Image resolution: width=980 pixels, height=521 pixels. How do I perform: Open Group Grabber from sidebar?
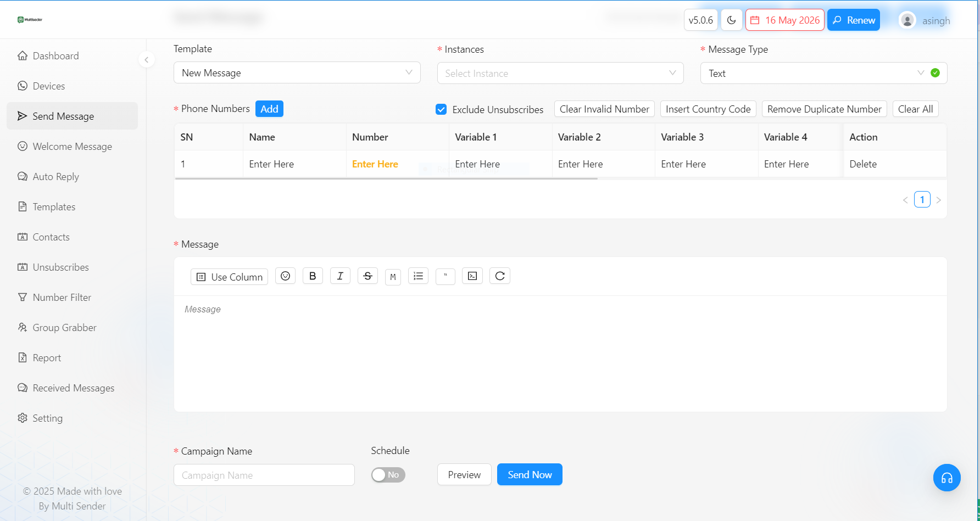(x=64, y=328)
